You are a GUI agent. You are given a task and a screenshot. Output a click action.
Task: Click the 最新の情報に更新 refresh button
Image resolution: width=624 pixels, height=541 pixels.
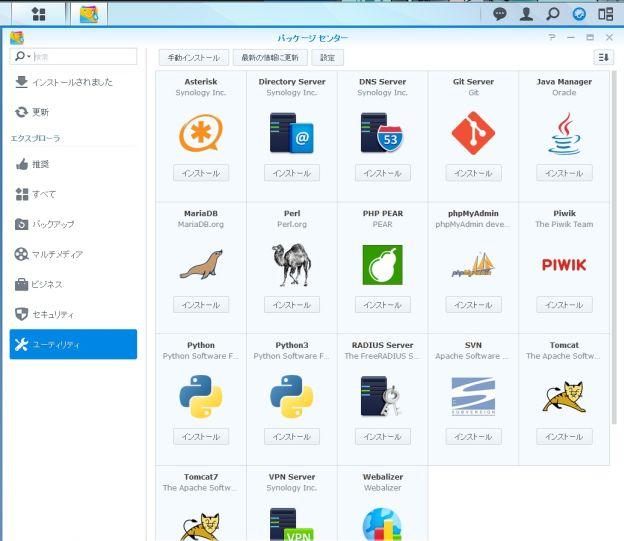tap(270, 57)
